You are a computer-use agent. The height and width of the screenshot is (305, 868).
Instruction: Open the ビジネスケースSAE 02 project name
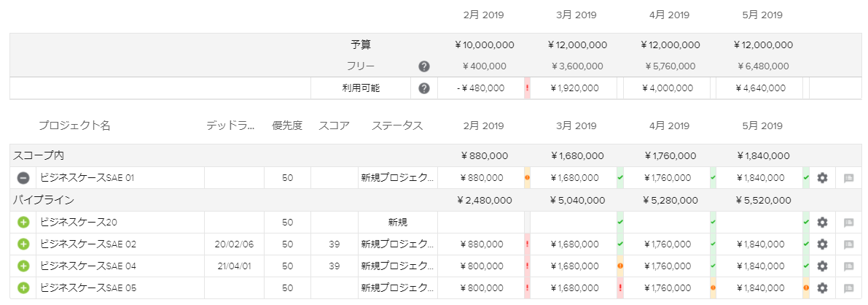(x=87, y=244)
